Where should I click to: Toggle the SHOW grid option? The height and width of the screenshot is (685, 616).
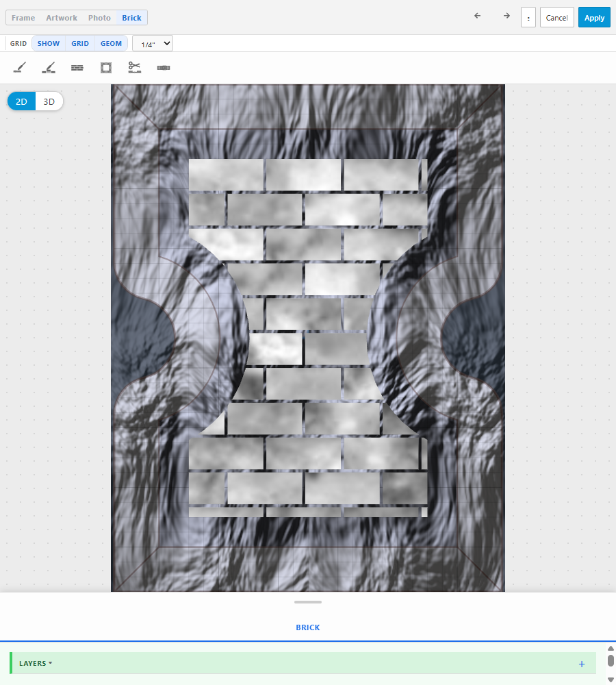click(x=49, y=43)
